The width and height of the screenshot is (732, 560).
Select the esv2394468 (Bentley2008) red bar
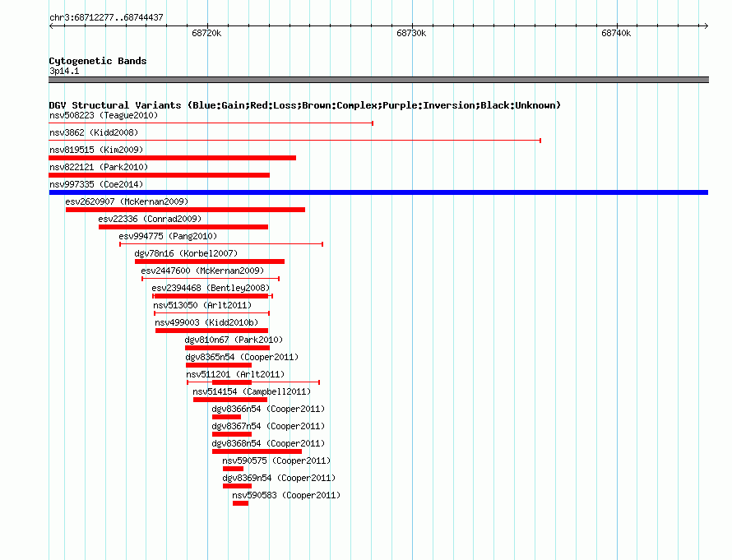(211, 296)
